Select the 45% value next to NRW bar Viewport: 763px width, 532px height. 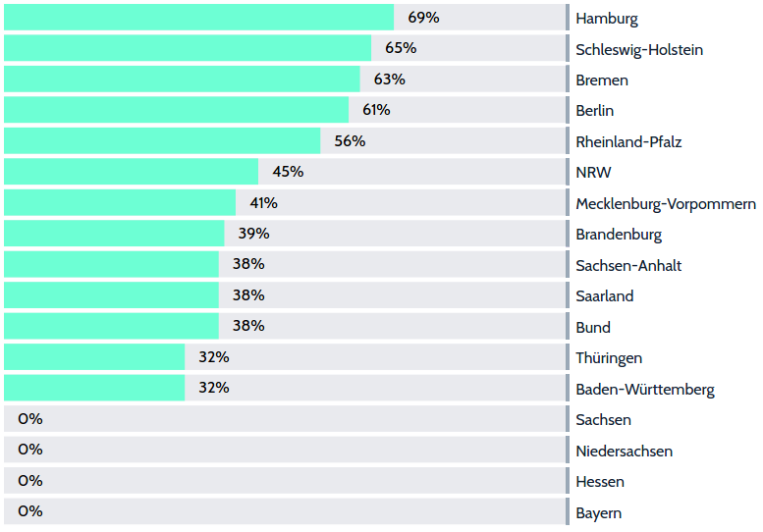tap(288, 172)
